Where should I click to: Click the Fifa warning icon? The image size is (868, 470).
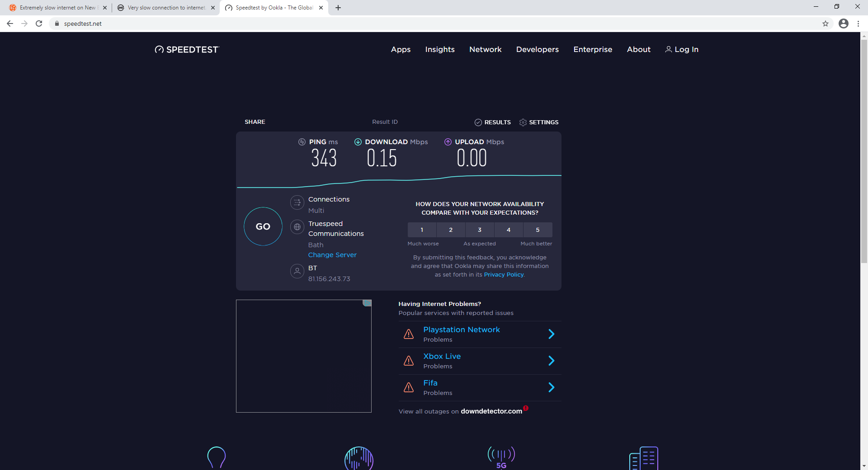[x=409, y=387]
